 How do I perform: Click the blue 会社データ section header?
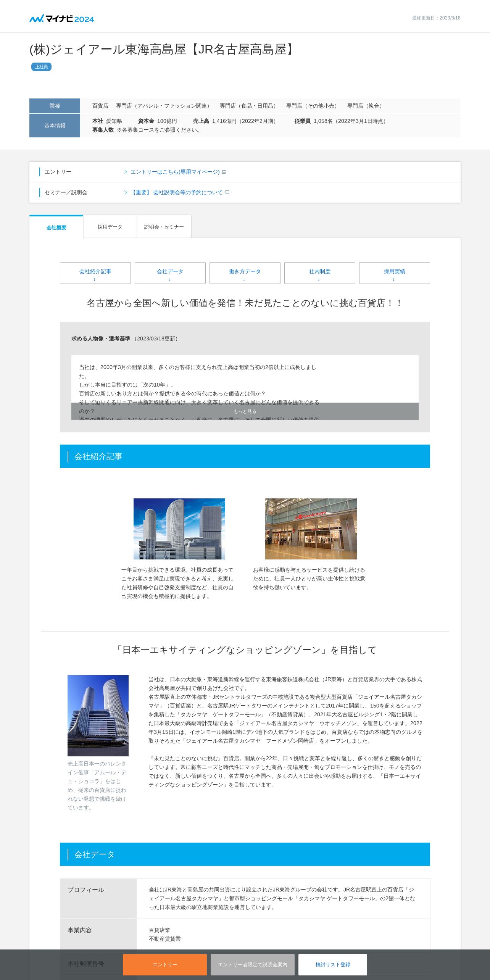pyautogui.click(x=245, y=854)
